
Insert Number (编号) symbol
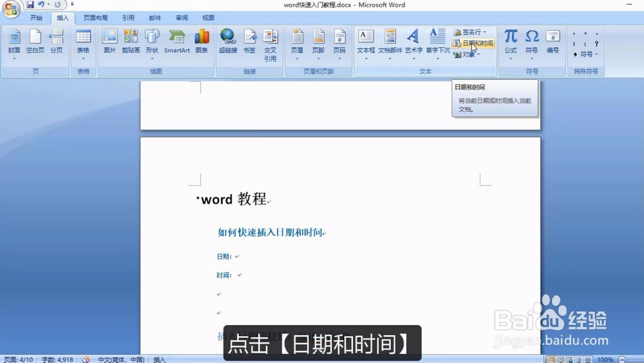click(553, 41)
